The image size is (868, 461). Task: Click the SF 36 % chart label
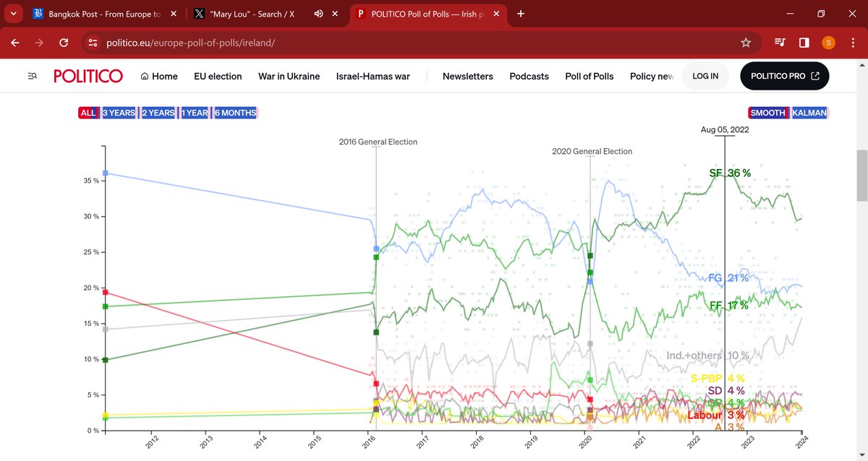point(730,173)
